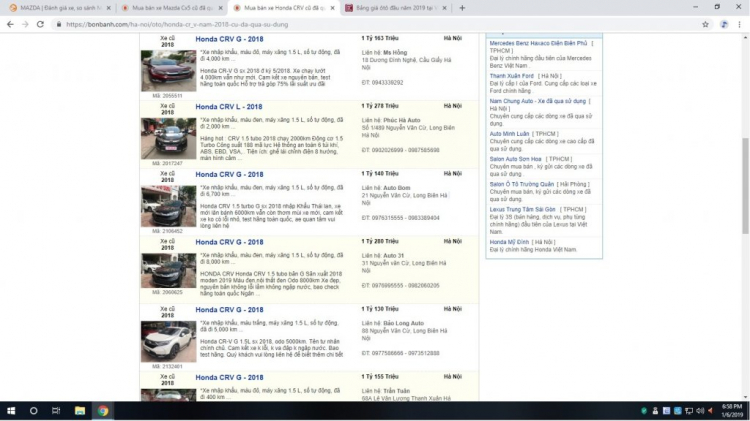The width and height of the screenshot is (750, 421).
Task: Close the Honda CRV tab
Action: (x=332, y=8)
